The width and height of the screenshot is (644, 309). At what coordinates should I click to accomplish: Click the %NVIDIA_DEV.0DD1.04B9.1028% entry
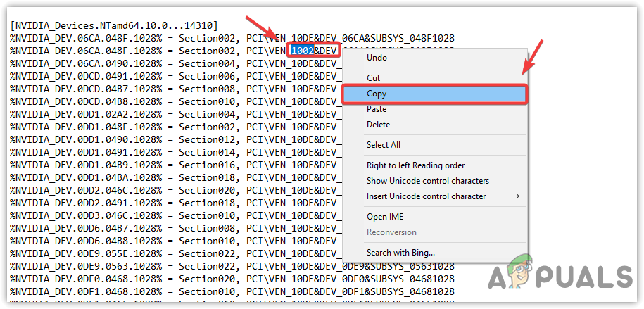tap(85, 165)
